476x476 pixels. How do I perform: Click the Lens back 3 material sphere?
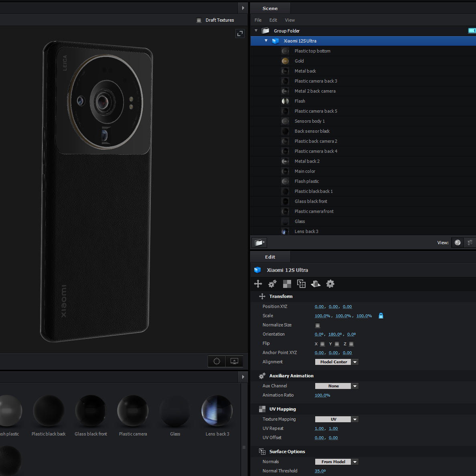pos(217,411)
